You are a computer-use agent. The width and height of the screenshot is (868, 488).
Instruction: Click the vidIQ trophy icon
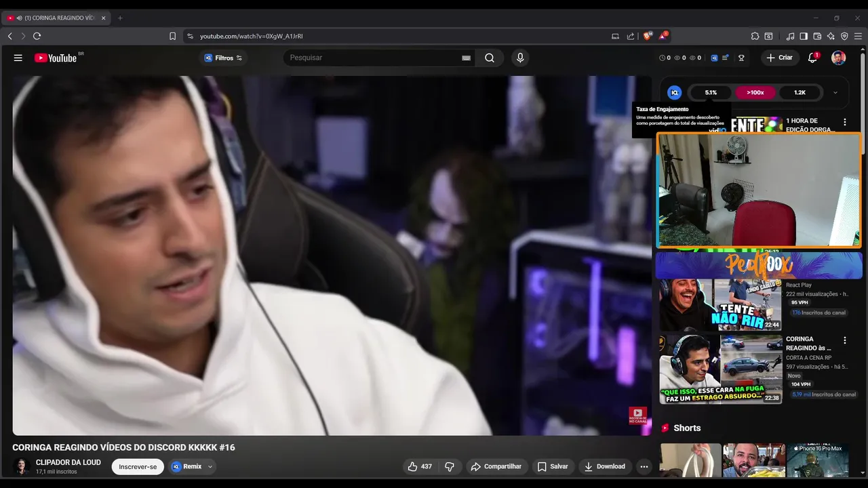tap(741, 58)
